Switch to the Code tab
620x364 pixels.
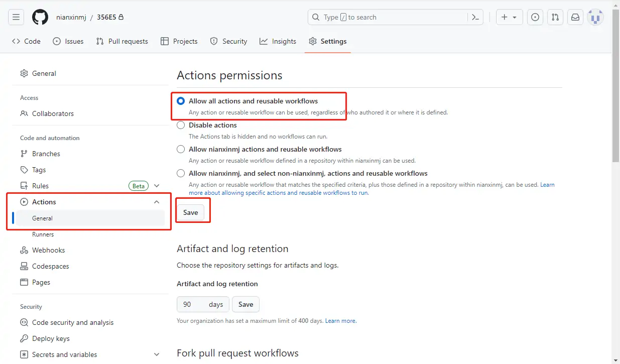click(x=26, y=41)
